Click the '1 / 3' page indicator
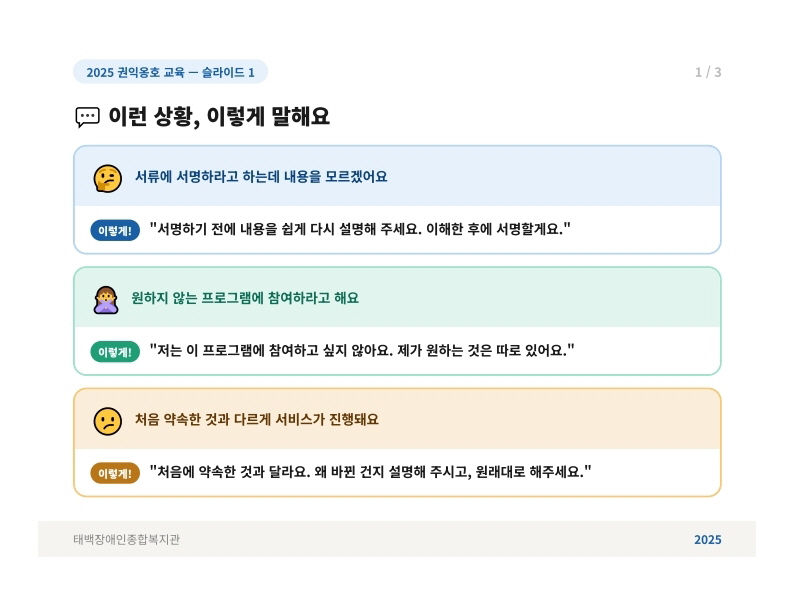This screenshot has height=610, width=792. pyautogui.click(x=708, y=72)
